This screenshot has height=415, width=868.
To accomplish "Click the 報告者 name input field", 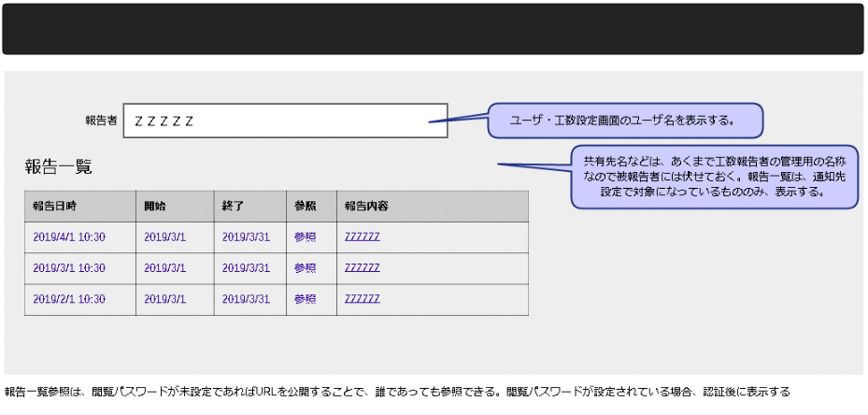I will 285,121.
